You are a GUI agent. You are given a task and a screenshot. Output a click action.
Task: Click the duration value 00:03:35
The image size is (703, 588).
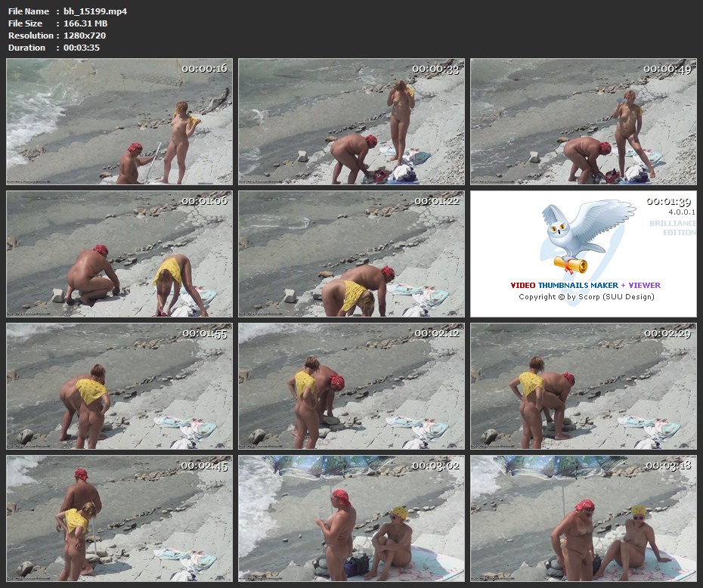tap(82, 48)
